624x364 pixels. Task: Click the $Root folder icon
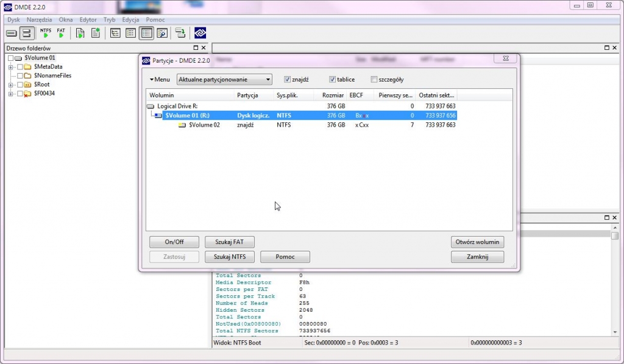(27, 85)
